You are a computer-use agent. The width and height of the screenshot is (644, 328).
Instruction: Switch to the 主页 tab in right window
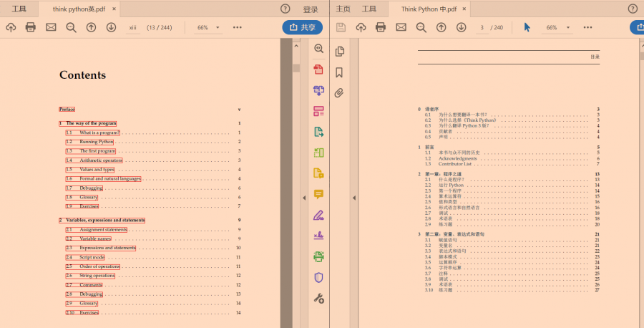pos(343,9)
